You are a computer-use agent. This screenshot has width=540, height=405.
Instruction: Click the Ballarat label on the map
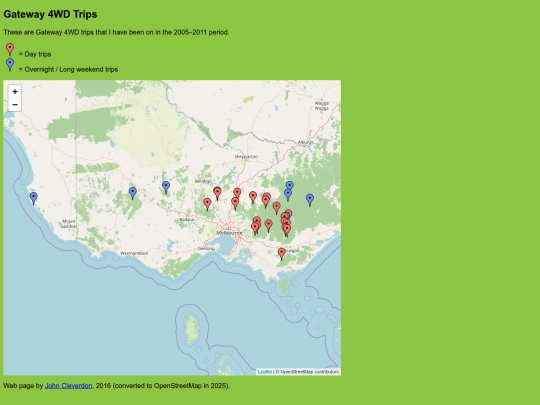187,219
